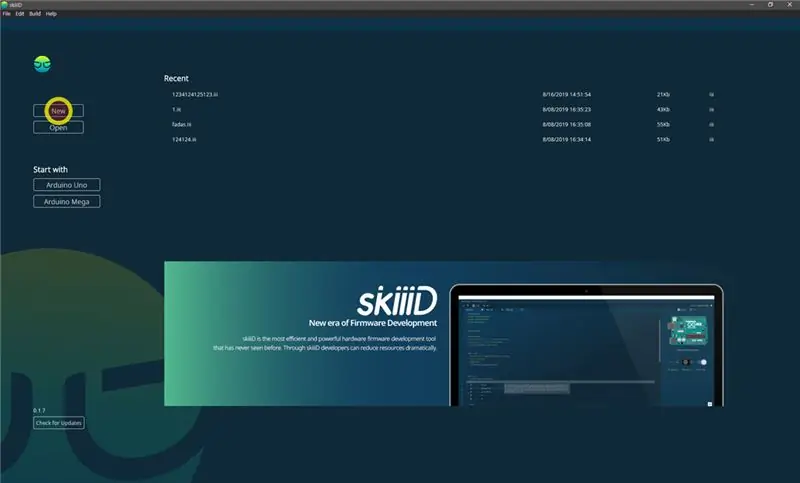
Task: Minimize the skiiiD window
Action: click(752, 5)
